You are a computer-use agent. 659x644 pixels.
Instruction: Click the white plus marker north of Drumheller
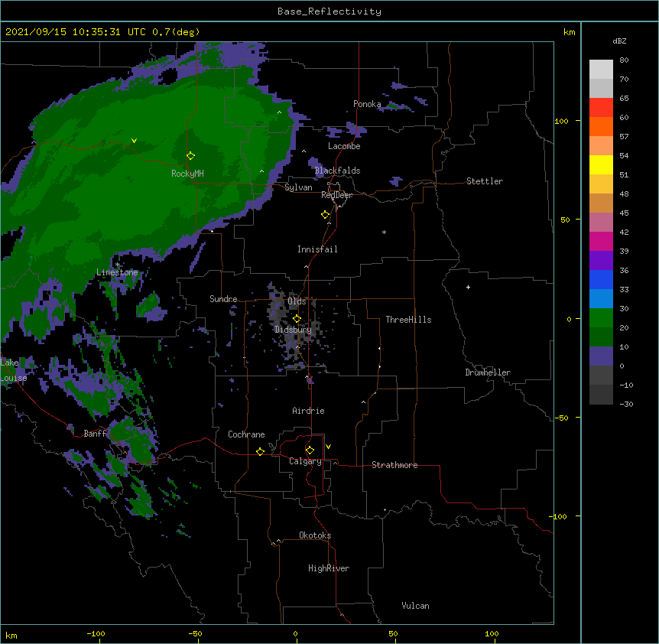pos(468,287)
